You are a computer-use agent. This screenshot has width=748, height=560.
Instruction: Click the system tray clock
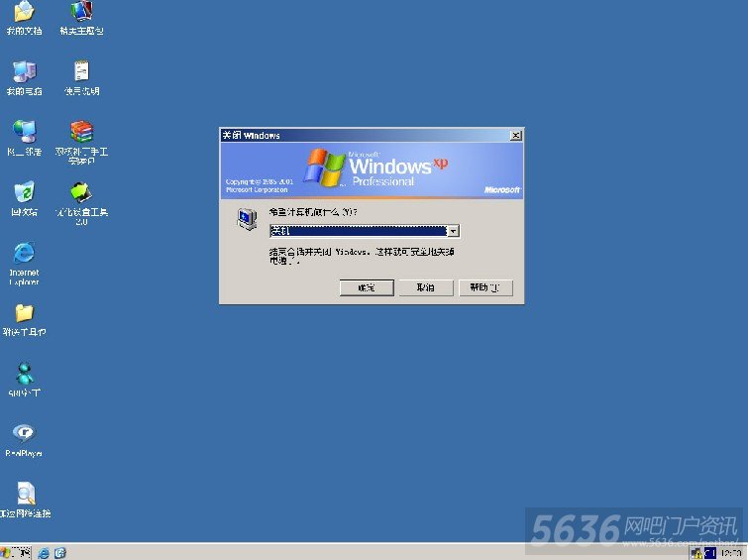[731, 553]
